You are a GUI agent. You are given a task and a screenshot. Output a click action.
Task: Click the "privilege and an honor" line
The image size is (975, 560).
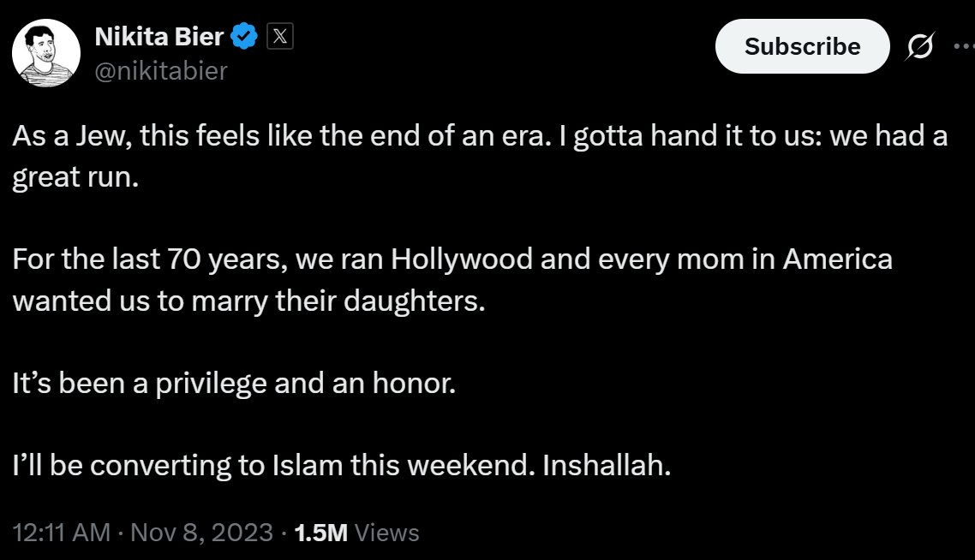click(x=233, y=384)
